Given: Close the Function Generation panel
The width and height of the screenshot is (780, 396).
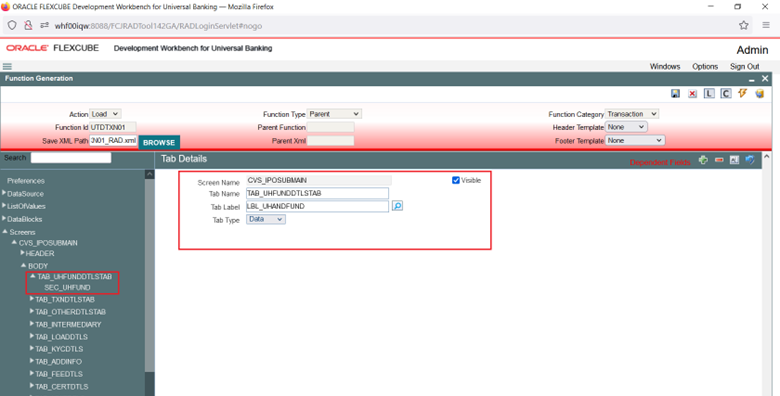Looking at the screenshot, I should [765, 79].
